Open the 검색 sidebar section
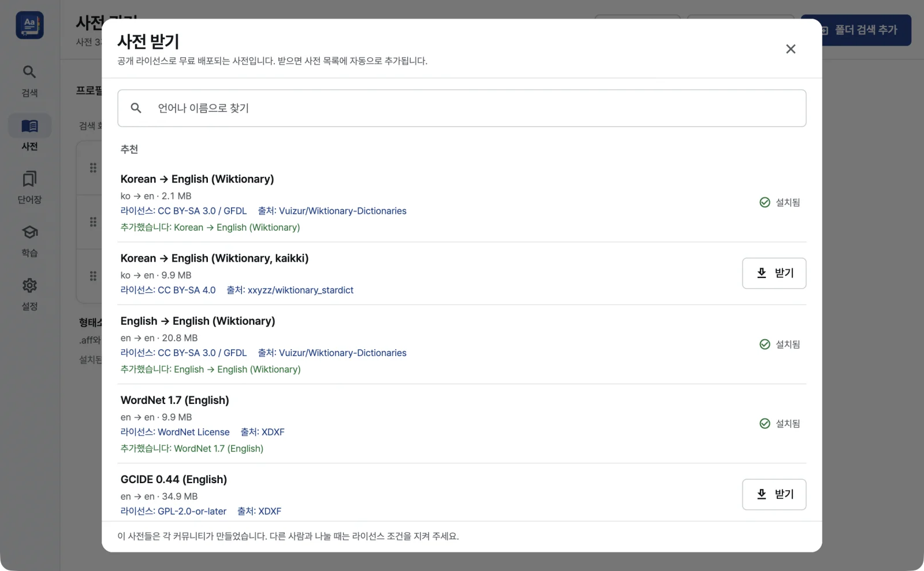Viewport: 924px width, 571px height. pyautogui.click(x=29, y=81)
